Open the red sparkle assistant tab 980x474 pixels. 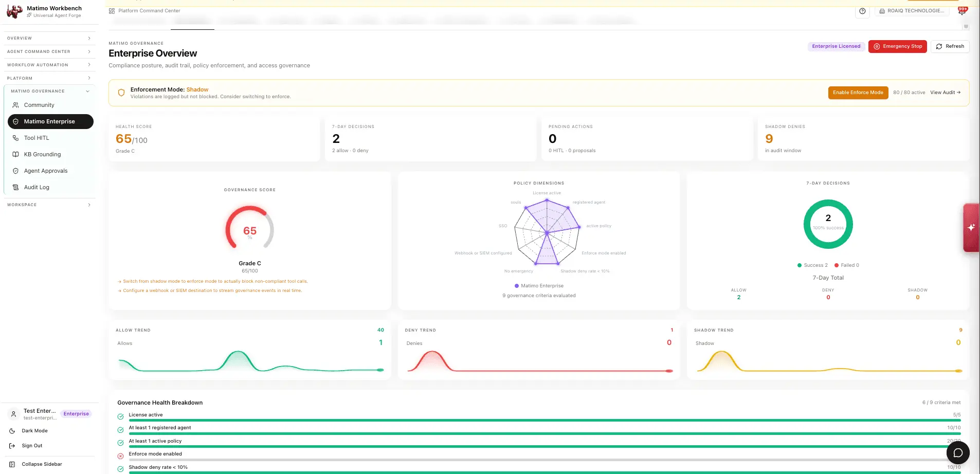click(x=971, y=227)
